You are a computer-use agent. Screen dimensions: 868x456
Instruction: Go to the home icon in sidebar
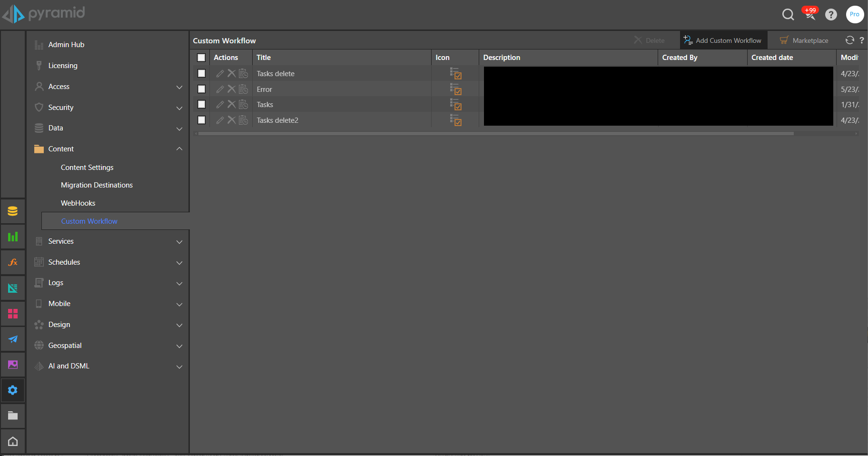[13, 441]
